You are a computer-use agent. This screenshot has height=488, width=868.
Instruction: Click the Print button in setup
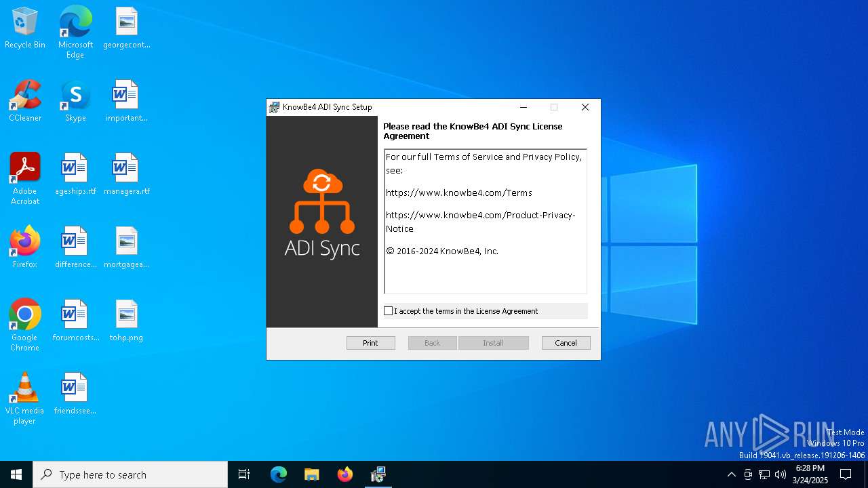coord(370,343)
